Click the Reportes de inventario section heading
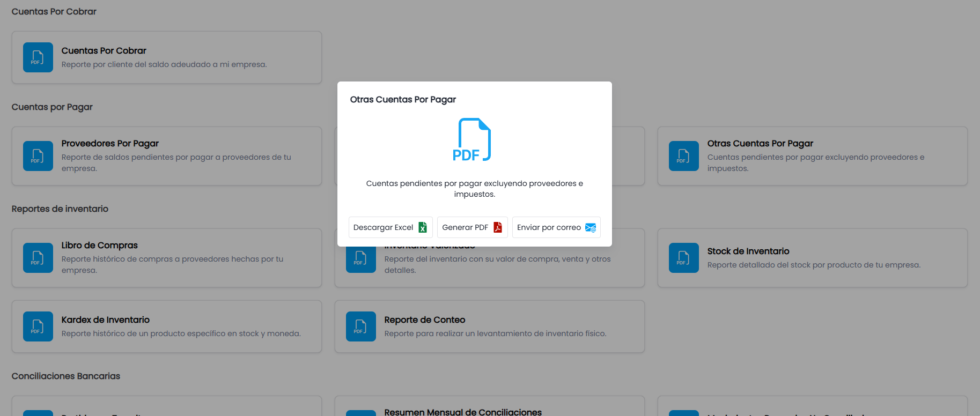 pyautogui.click(x=60, y=209)
